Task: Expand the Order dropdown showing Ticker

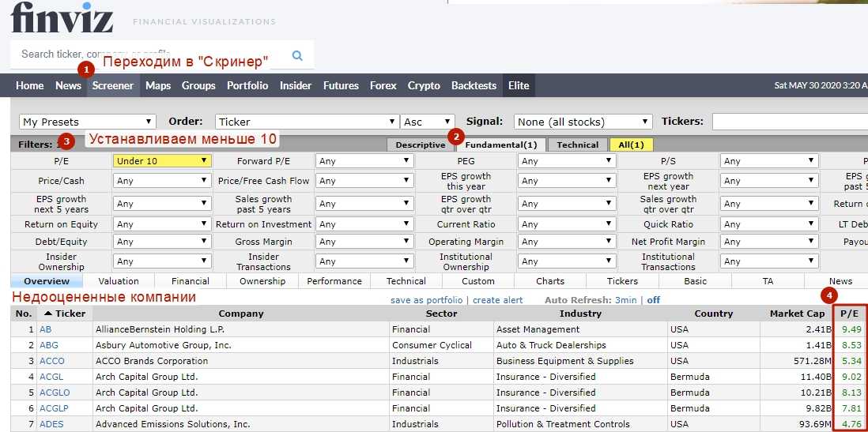Action: tap(306, 122)
